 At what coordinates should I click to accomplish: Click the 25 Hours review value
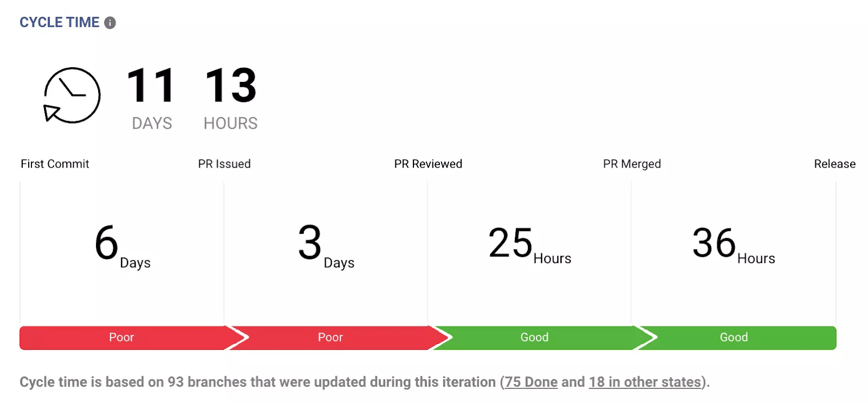click(x=529, y=245)
